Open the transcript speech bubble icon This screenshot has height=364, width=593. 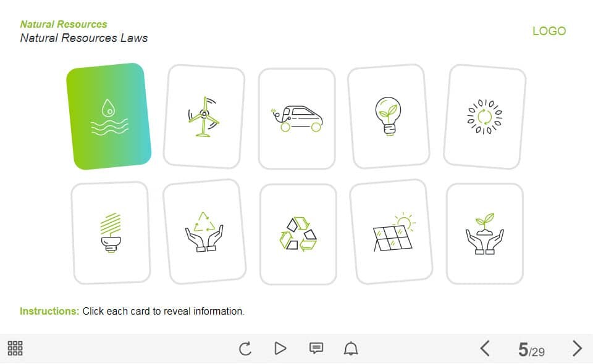316,348
